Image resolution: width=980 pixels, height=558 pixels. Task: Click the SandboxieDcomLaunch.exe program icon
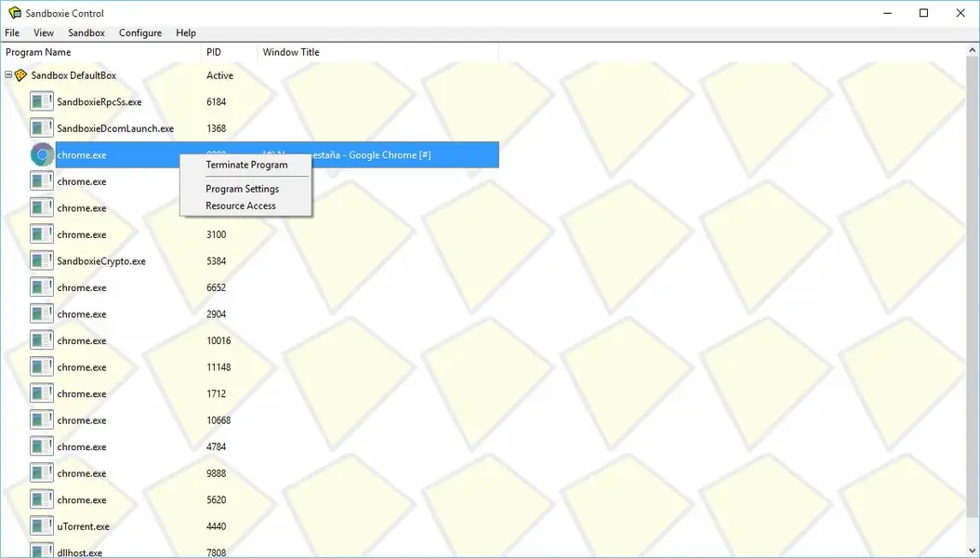tap(41, 127)
